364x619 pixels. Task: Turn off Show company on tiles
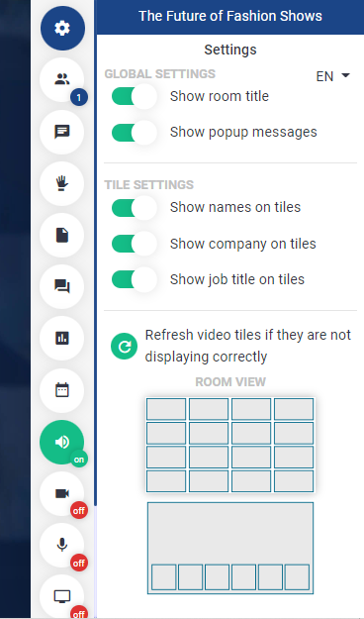pos(135,244)
